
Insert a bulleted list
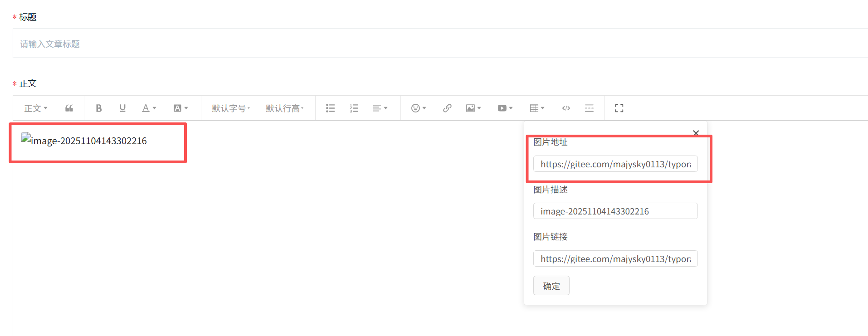pyautogui.click(x=330, y=108)
